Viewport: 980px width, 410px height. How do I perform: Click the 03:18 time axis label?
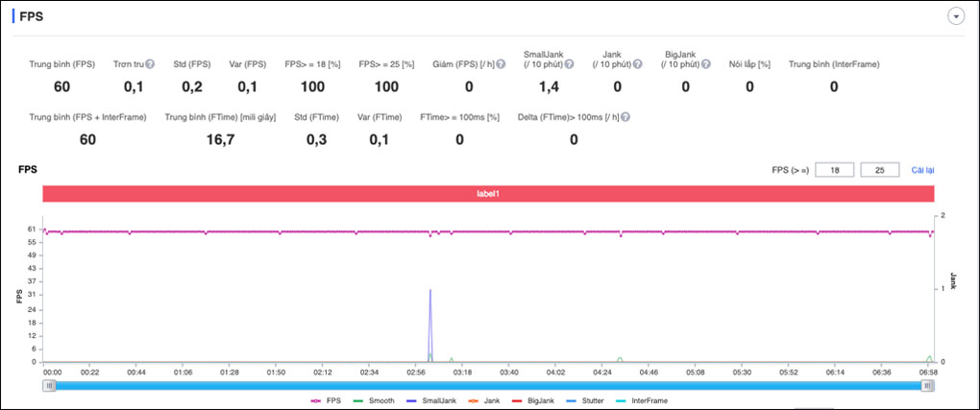(x=462, y=372)
